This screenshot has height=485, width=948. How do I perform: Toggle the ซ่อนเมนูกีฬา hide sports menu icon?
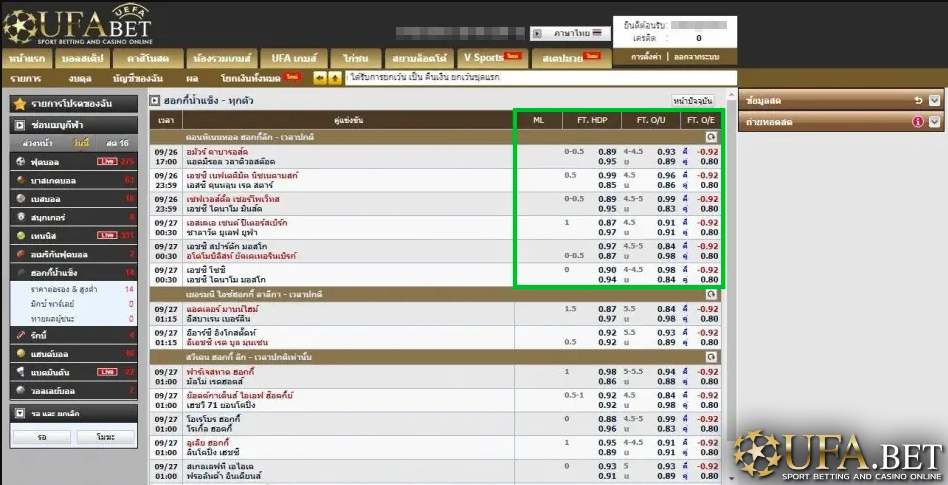[x=19, y=125]
